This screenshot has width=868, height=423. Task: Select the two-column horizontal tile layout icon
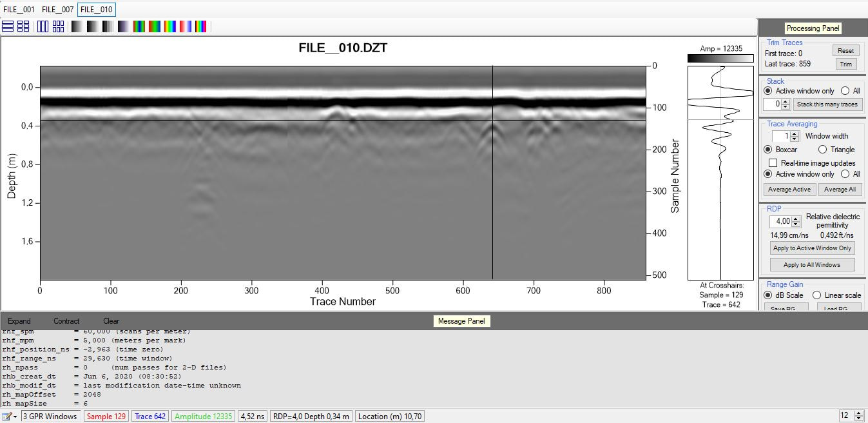pos(23,26)
